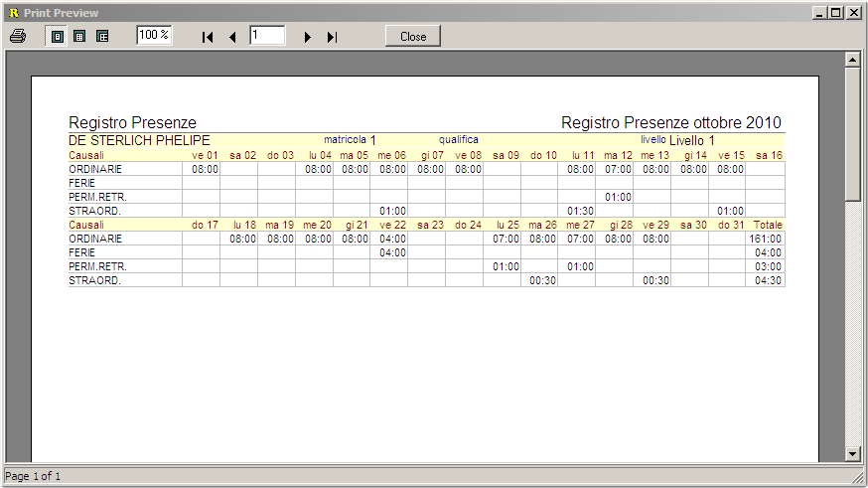Click STRAORD. '00:30' under ve 29
This screenshot has width=868, height=488.
[655, 280]
